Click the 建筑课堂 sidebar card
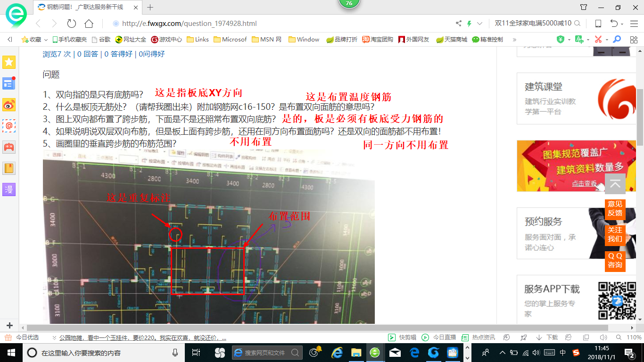644x362 pixels. pos(577,99)
